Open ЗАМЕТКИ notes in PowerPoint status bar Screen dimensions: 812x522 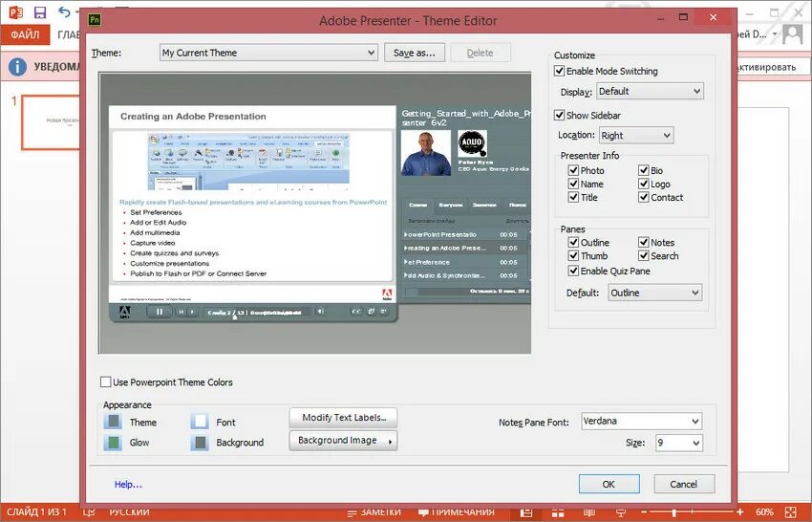(x=374, y=512)
